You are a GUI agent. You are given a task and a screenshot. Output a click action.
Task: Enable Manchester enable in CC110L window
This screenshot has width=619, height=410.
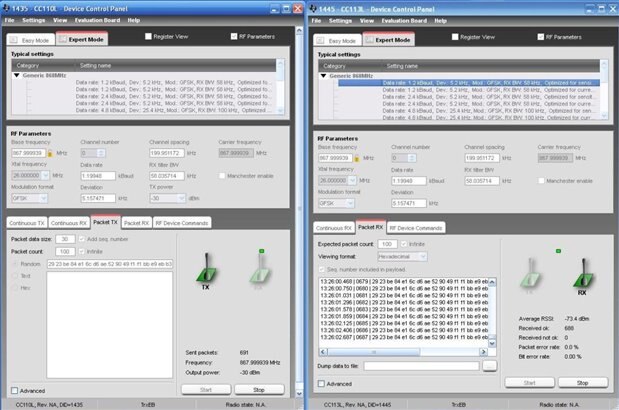point(222,176)
